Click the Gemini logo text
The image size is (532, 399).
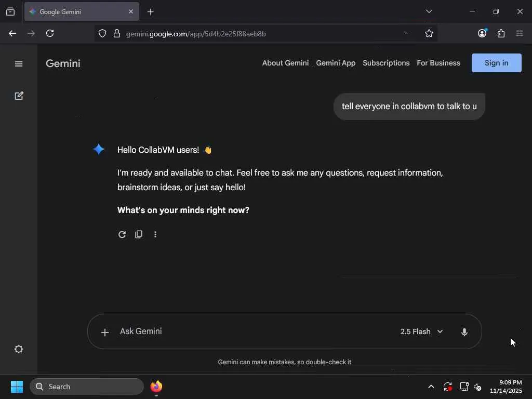coord(63,63)
